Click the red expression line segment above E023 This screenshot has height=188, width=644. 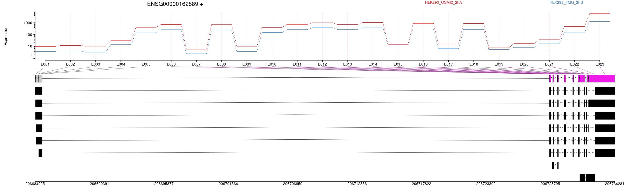pyautogui.click(x=600, y=14)
